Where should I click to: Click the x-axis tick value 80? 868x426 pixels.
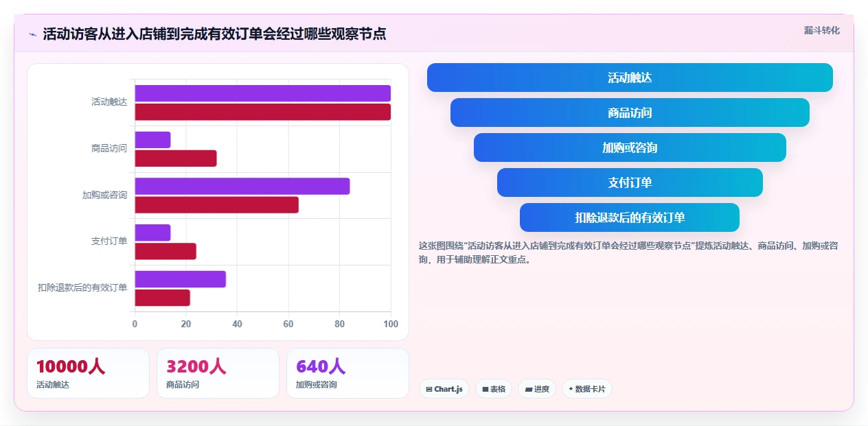[x=339, y=324]
